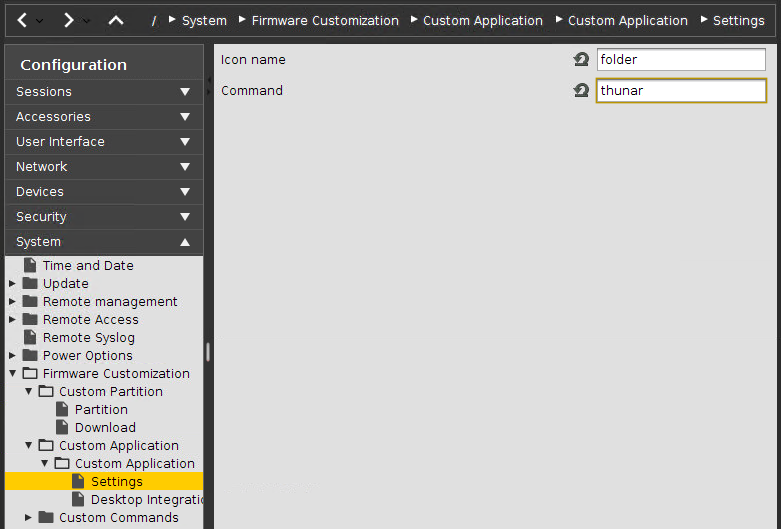The image size is (781, 529).
Task: Click the Time and Date page icon
Action: (30, 266)
